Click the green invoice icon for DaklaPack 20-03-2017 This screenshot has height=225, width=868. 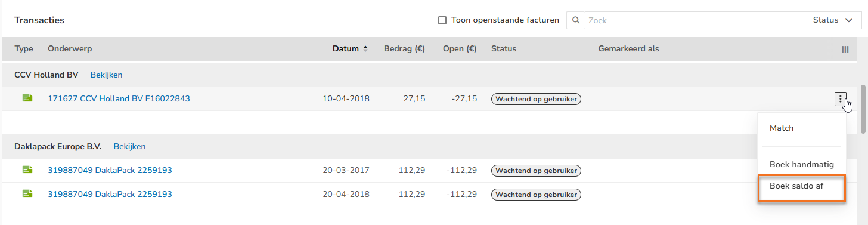(x=27, y=170)
